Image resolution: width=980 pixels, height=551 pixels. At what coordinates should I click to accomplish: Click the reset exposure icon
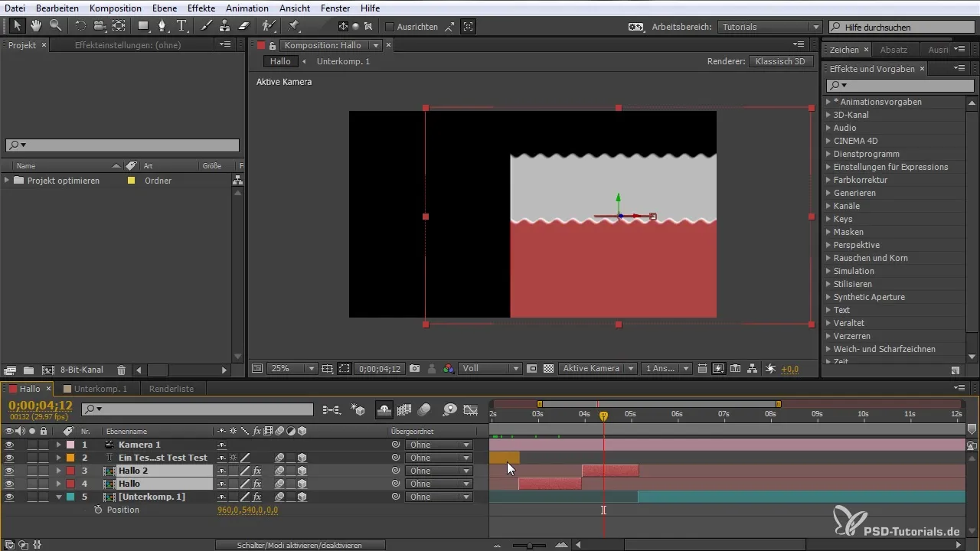770,368
